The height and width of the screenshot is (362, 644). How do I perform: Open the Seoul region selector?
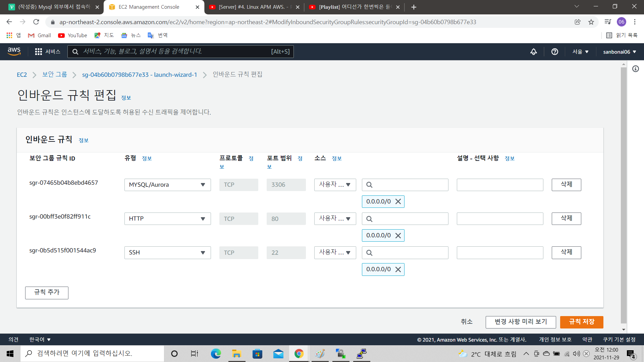tap(581, 52)
